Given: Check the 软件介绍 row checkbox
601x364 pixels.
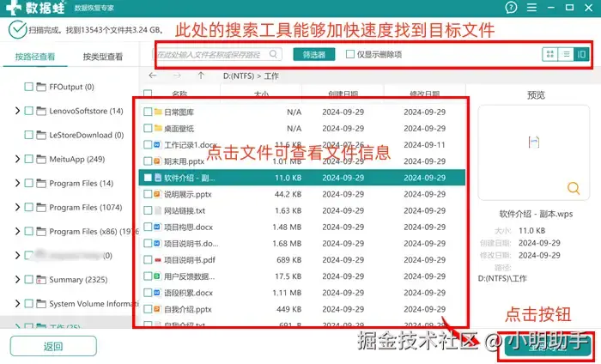Looking at the screenshot, I should click(x=148, y=178).
